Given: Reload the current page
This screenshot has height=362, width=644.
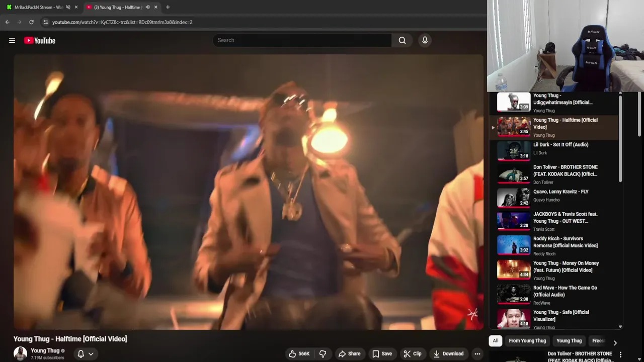Looking at the screenshot, I should [x=31, y=22].
